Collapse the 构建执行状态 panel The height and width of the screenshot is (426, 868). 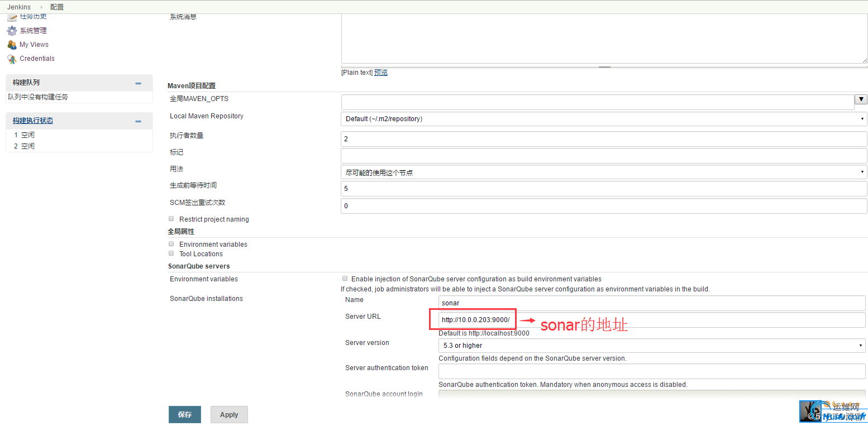139,121
